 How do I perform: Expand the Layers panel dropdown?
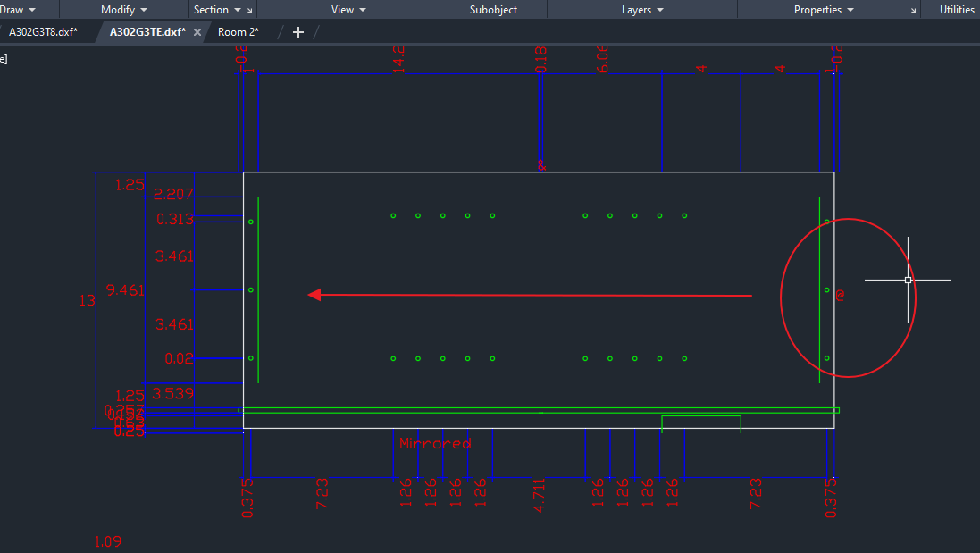[x=641, y=10]
